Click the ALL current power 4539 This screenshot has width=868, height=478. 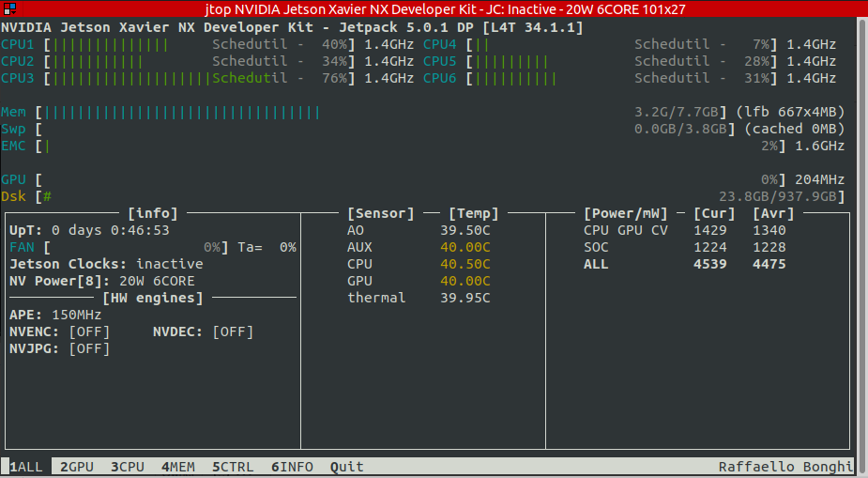click(710, 264)
